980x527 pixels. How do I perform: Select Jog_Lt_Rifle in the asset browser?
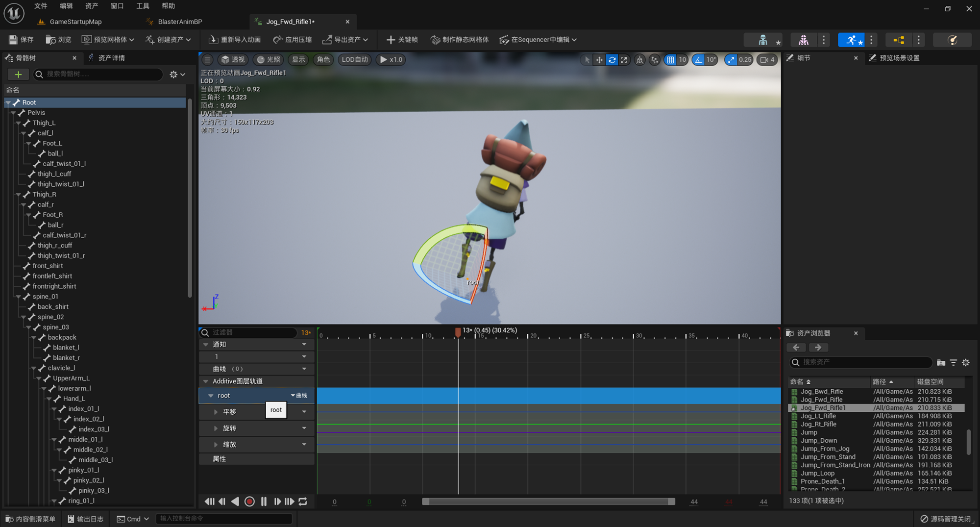click(818, 416)
